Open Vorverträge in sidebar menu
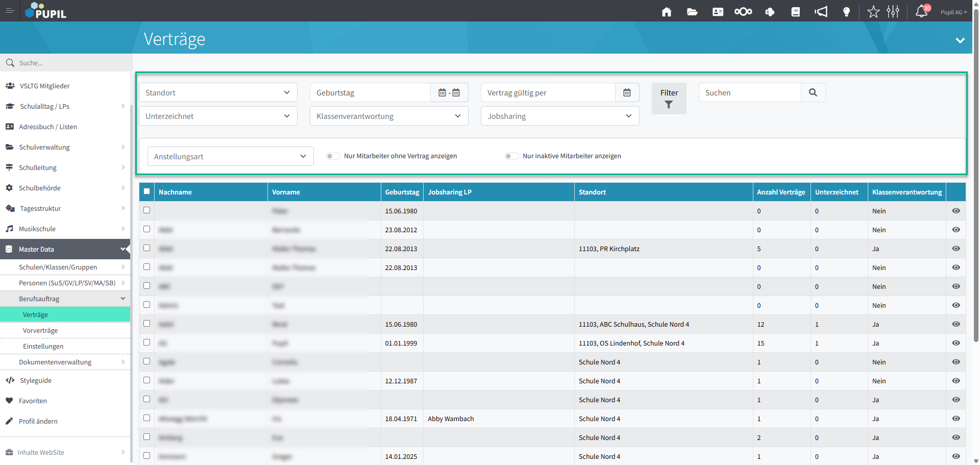This screenshot has height=465, width=980. coord(40,330)
